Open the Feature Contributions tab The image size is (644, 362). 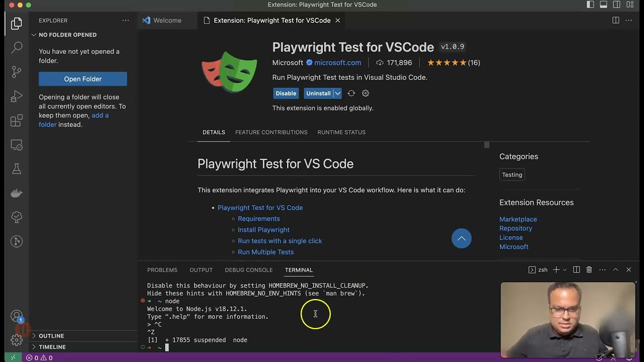pos(271,132)
